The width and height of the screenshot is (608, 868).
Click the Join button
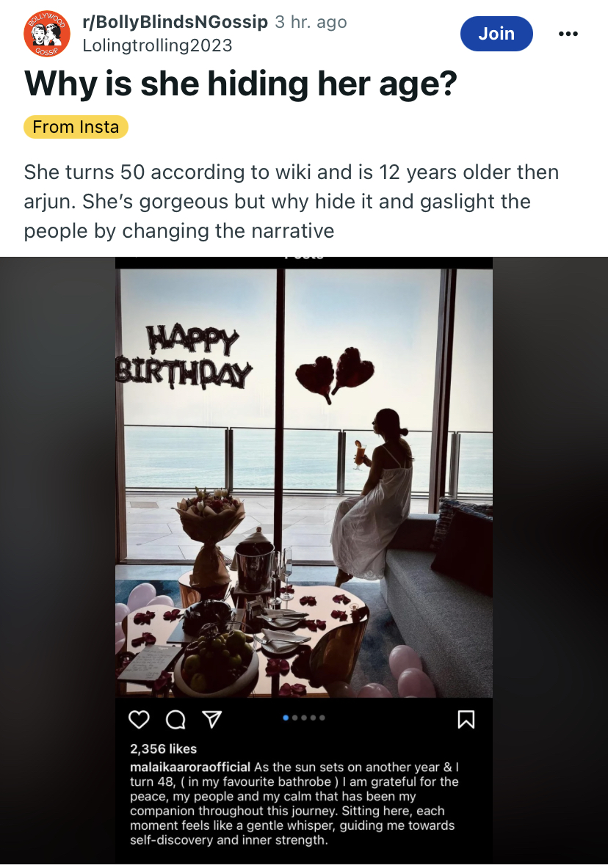[496, 34]
